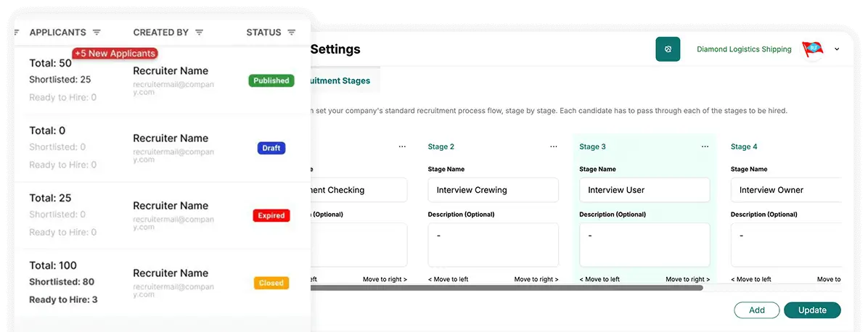Viewport: 868px width, 332px height.
Task: Click the +5 New Applicants badge
Action: coord(115,54)
